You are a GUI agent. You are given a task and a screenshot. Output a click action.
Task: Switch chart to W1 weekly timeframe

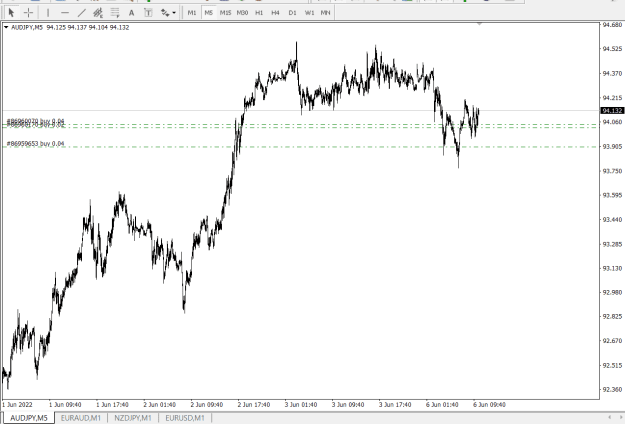pos(309,13)
